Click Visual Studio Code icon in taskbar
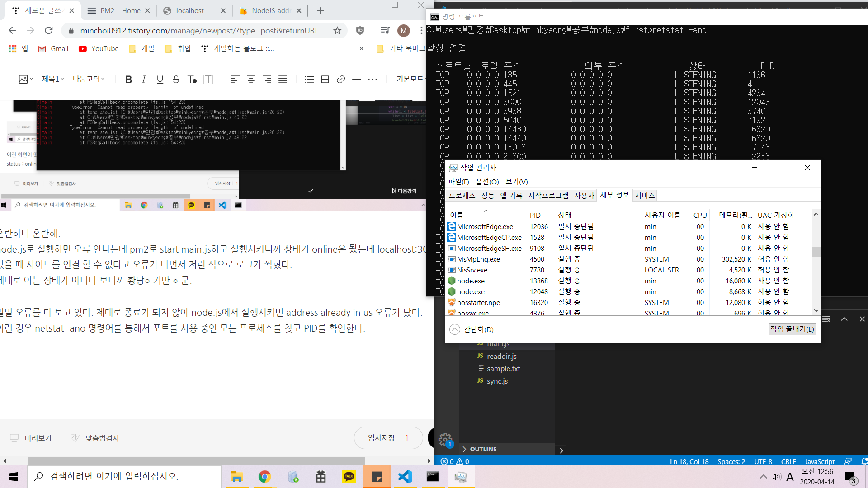 click(405, 477)
